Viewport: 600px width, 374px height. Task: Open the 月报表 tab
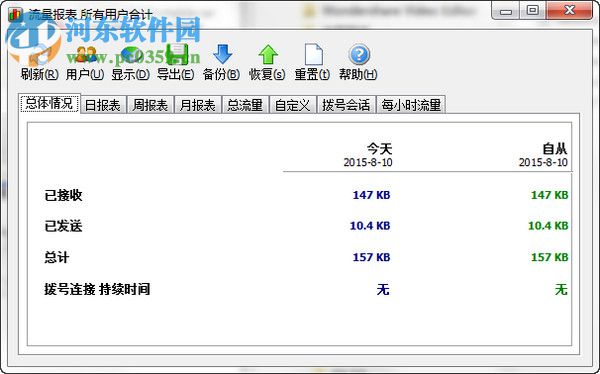pyautogui.click(x=197, y=105)
